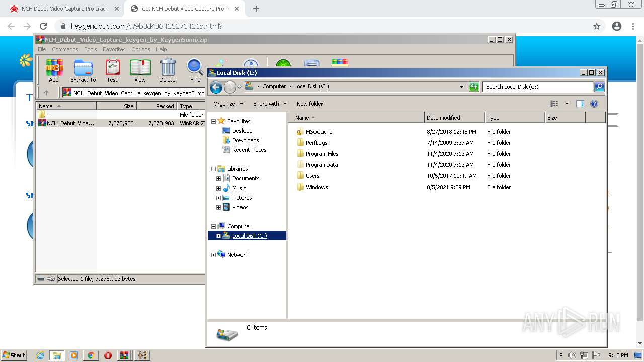Image resolution: width=644 pixels, height=362 pixels.
Task: Open WinRAR Favorites menu
Action: click(x=114, y=49)
